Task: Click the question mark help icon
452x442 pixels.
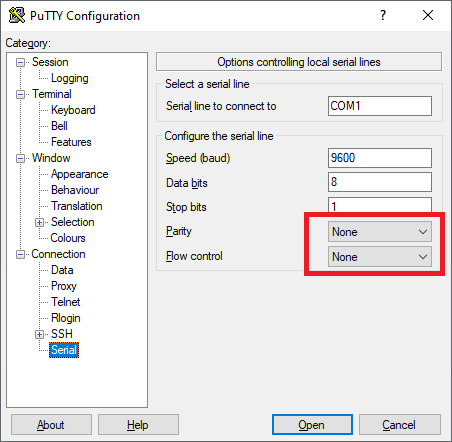Action: [383, 15]
